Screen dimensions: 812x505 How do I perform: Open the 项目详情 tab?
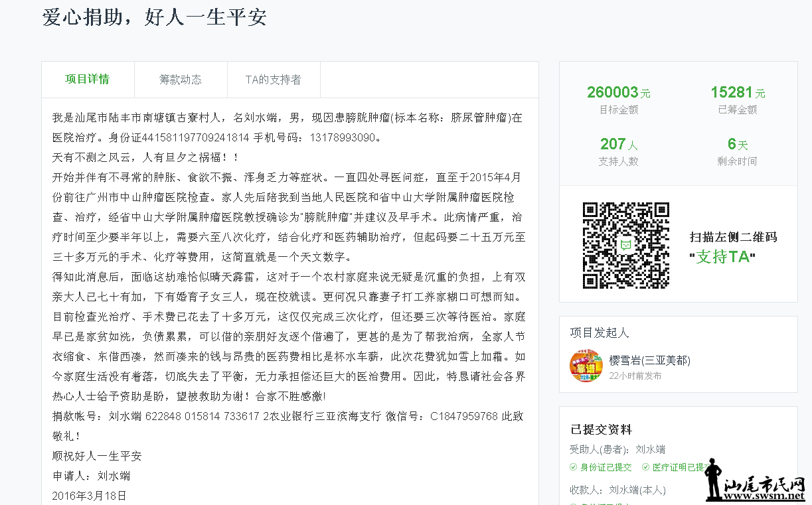[88, 80]
